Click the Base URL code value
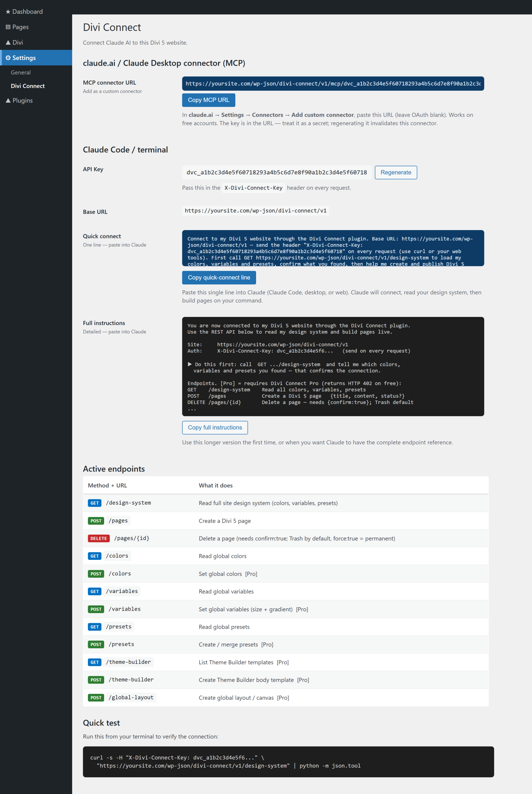532x794 pixels. tap(255, 211)
